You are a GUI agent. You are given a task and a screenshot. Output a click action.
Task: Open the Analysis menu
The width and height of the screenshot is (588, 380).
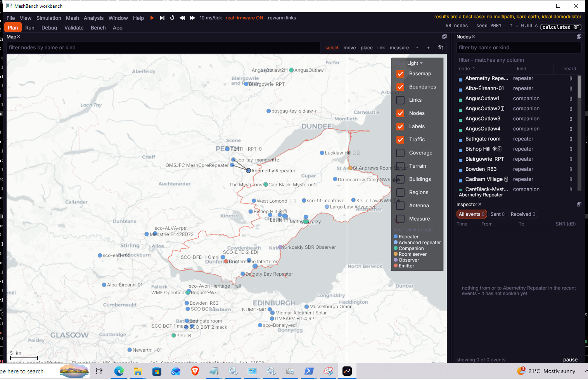pyautogui.click(x=93, y=18)
